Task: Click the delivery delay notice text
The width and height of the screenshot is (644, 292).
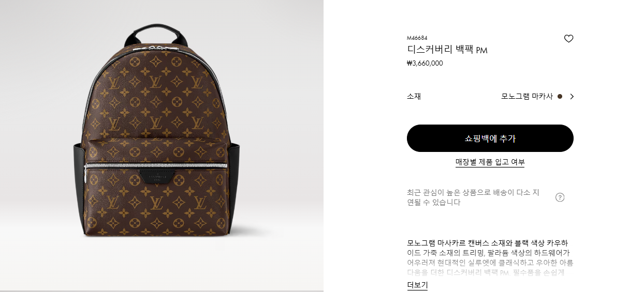Action: point(473,197)
